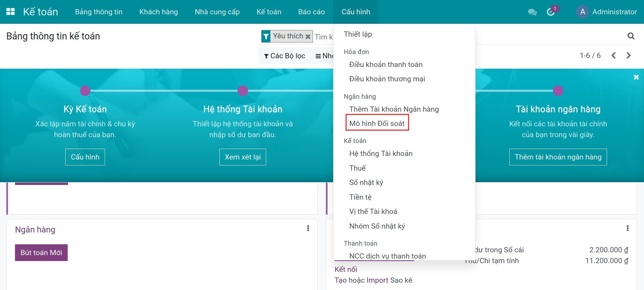This screenshot has height=290, width=644.
Task: Select NCC dịch vụ thanh toán
Action: point(388,256)
